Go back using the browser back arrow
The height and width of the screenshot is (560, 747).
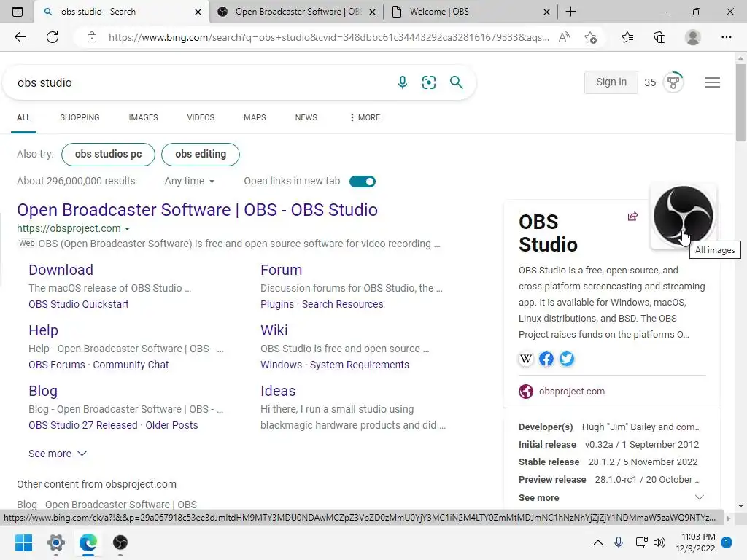tap(20, 37)
